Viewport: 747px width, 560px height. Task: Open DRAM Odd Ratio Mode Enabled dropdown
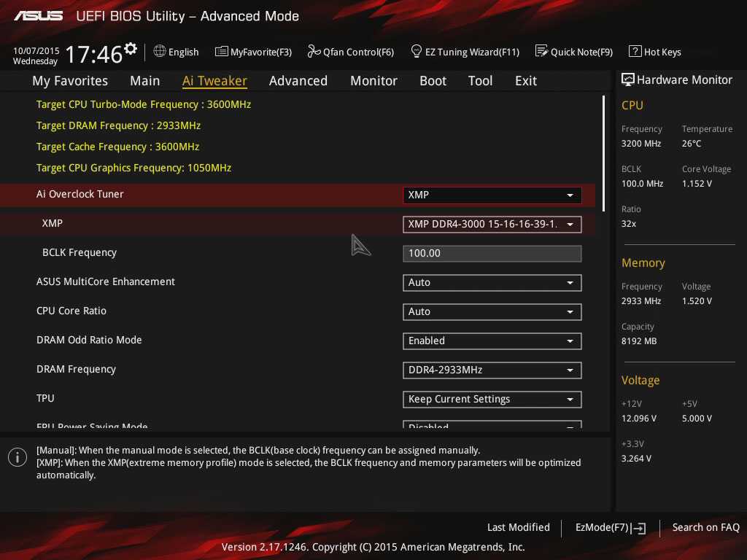point(492,341)
